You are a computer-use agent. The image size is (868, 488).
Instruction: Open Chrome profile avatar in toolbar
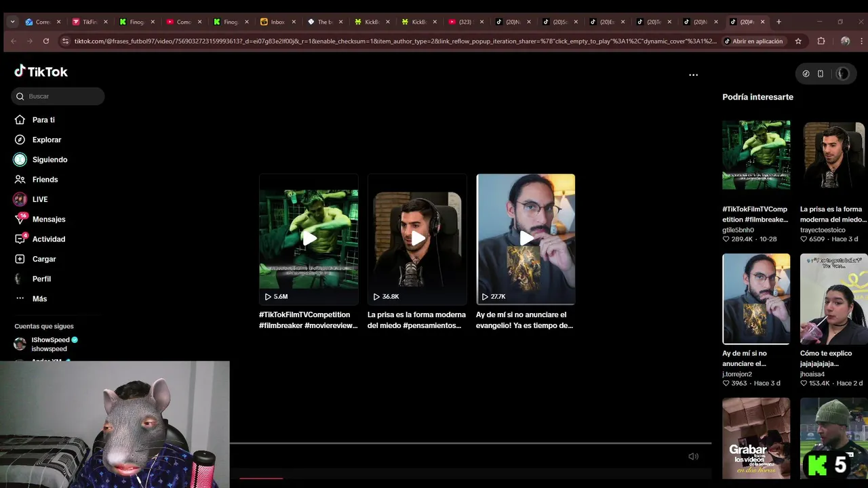click(845, 41)
